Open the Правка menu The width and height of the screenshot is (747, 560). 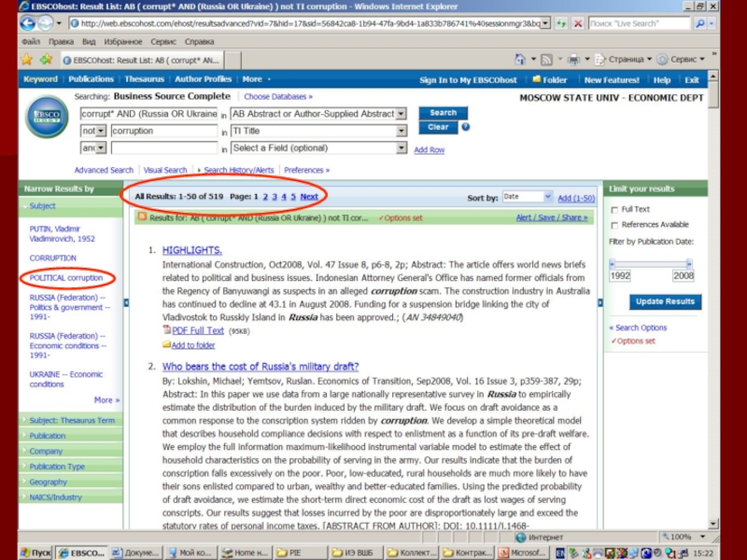click(61, 42)
